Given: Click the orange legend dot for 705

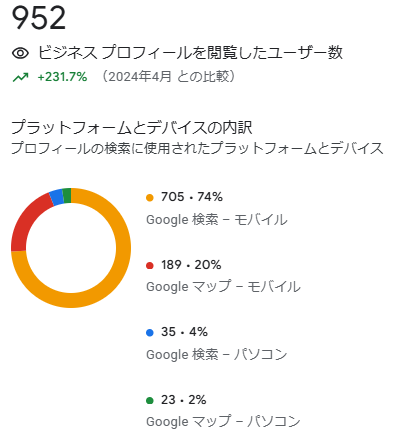Looking at the screenshot, I should tap(150, 198).
